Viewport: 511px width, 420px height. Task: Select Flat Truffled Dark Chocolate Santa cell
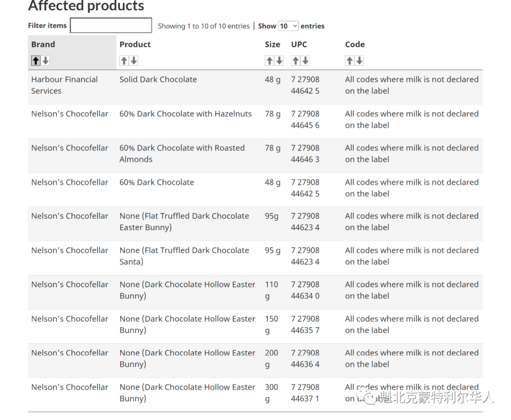(x=184, y=256)
